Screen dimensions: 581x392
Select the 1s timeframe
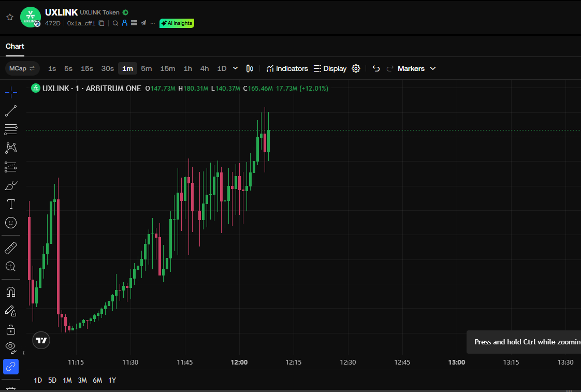click(x=52, y=68)
